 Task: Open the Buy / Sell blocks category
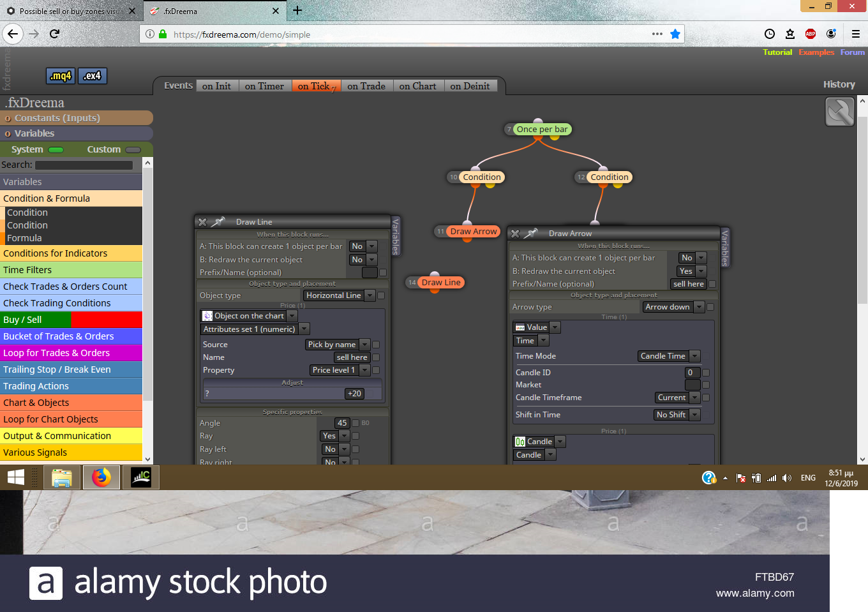[x=71, y=320]
